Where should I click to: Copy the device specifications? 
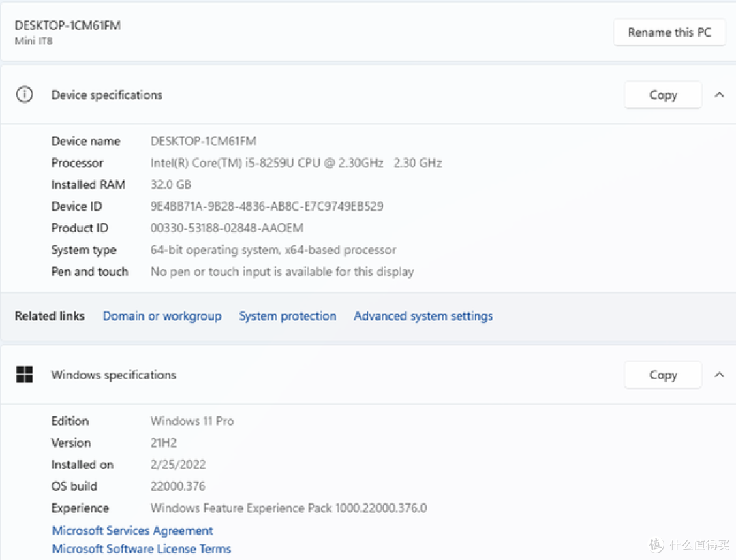pyautogui.click(x=663, y=95)
